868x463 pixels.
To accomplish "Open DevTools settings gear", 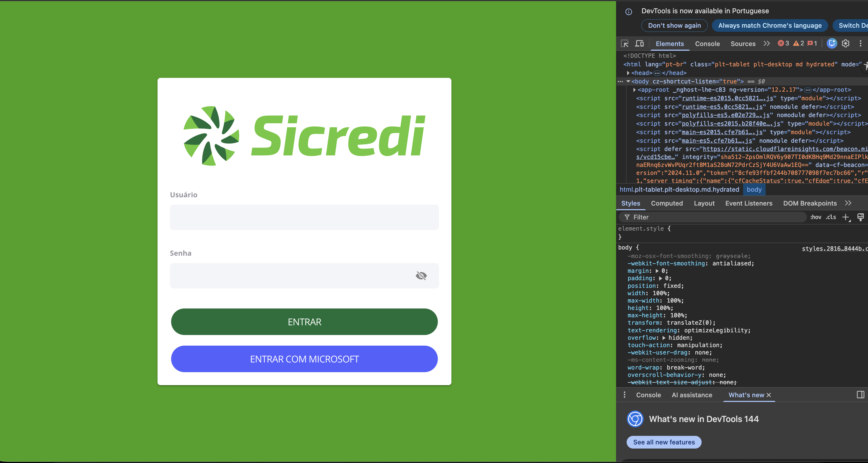I will click(x=845, y=43).
